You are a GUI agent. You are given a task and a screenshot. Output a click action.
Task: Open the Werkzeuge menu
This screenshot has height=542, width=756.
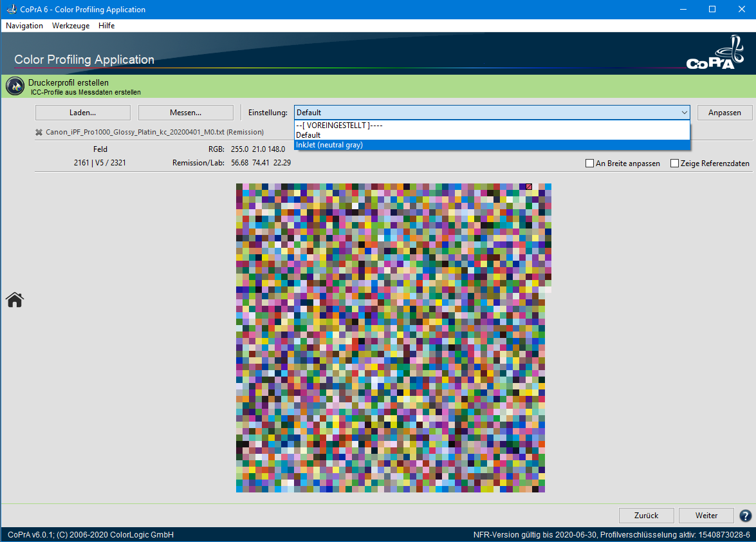pos(71,26)
